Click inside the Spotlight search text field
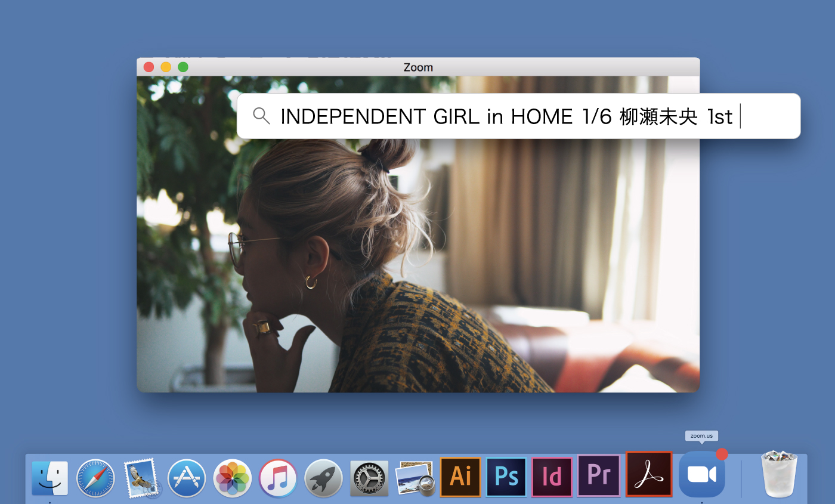835x504 pixels. click(519, 116)
